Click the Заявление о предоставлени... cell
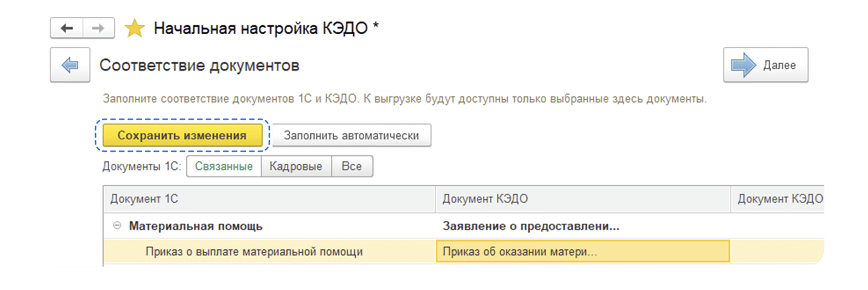Image resolution: width=868 pixels, height=290 pixels. (x=583, y=226)
